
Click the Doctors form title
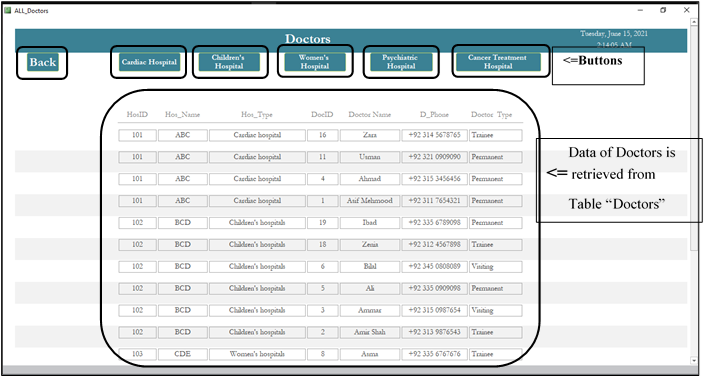(308, 39)
